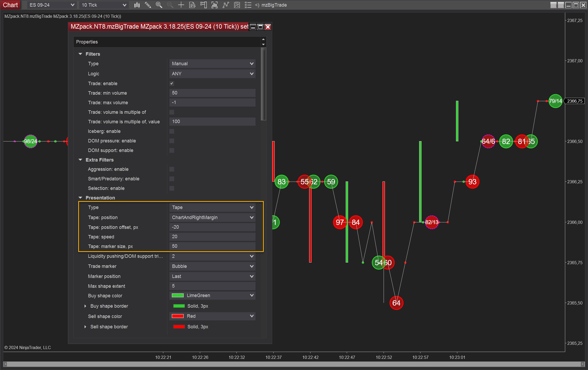Click Sell shape border red swatch
The height and width of the screenshot is (370, 588).
pos(179,327)
